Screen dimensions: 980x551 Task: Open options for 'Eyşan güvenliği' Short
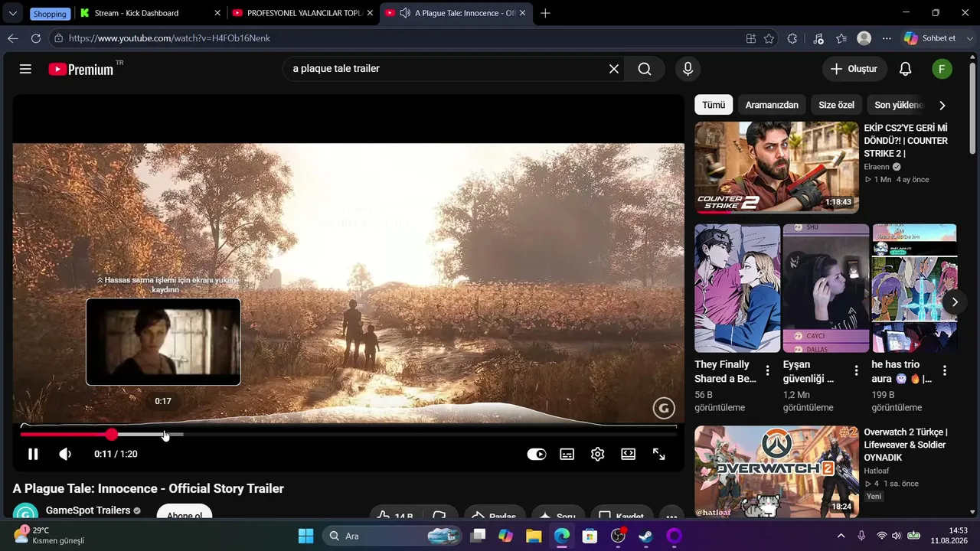[x=857, y=371]
